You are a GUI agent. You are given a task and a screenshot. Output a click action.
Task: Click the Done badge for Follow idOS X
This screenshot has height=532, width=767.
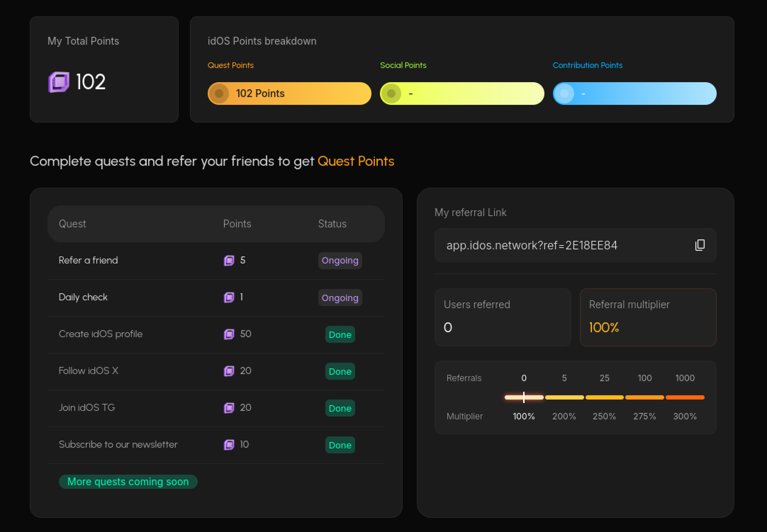[340, 371]
